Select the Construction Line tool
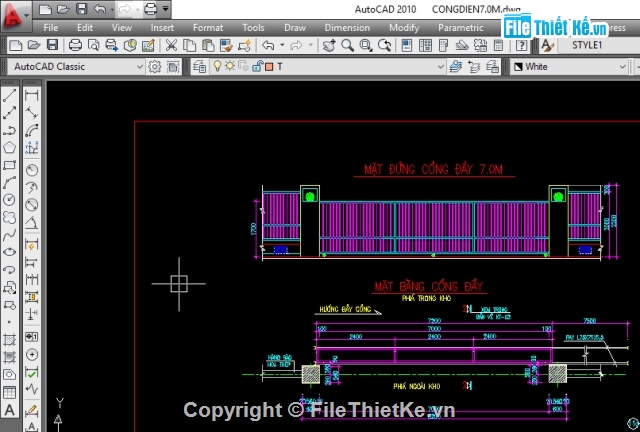Viewport: 640px width, 432px height. 9,113
